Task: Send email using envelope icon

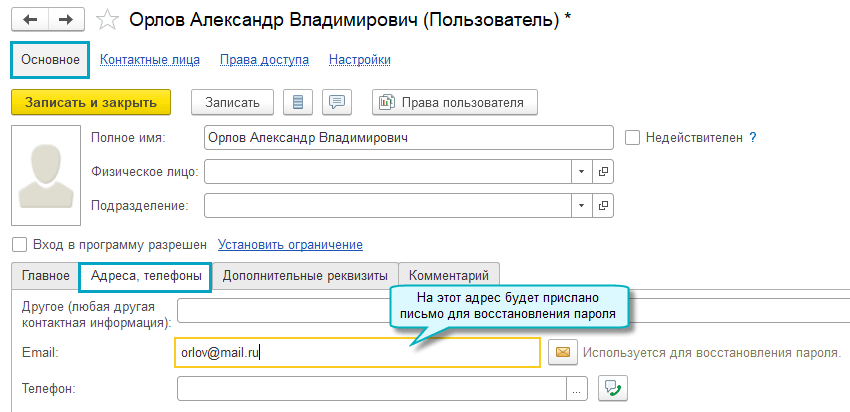Action: click(563, 352)
